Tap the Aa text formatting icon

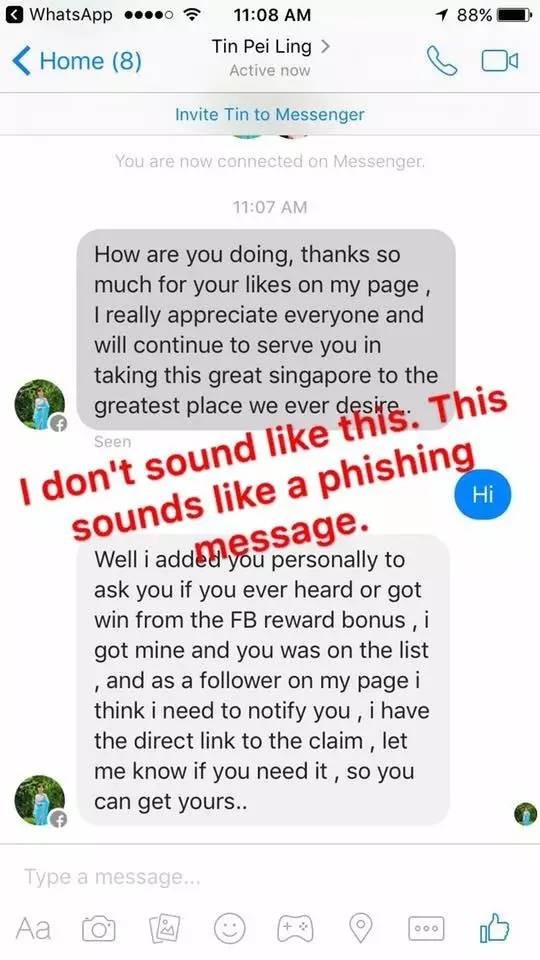coord(33,928)
